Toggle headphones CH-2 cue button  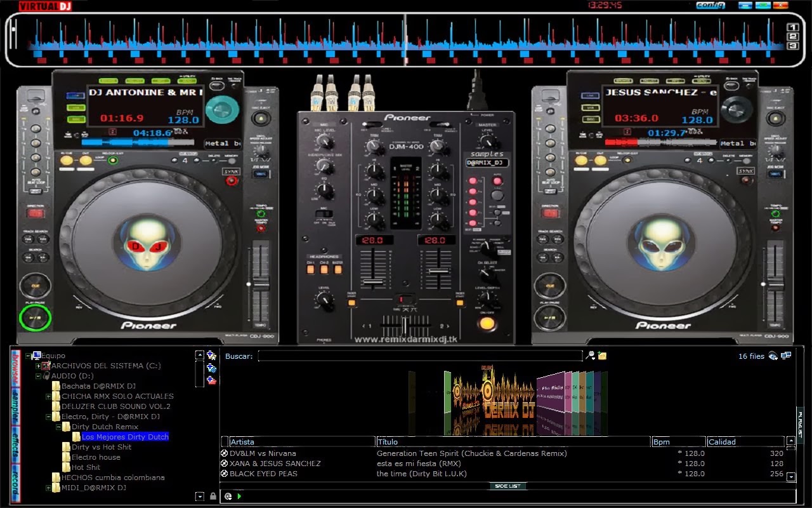(324, 269)
